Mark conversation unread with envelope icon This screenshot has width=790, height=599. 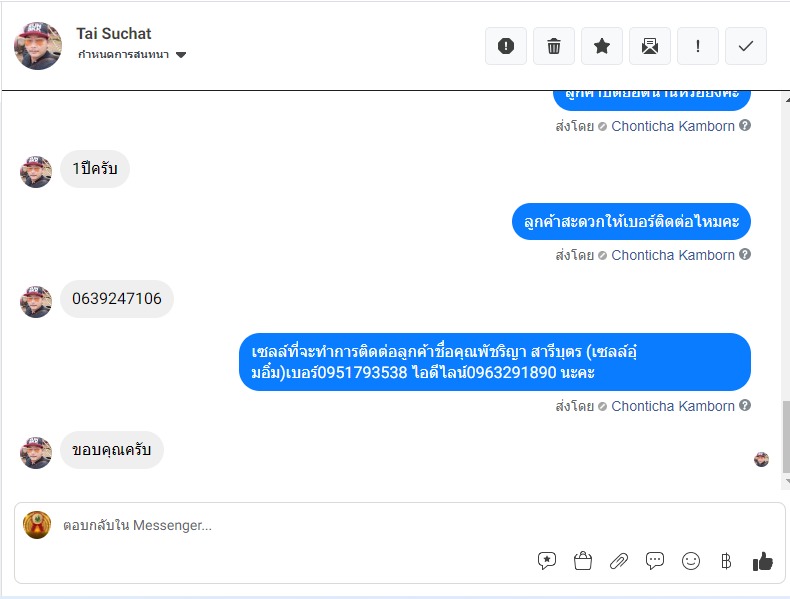pyautogui.click(x=650, y=46)
